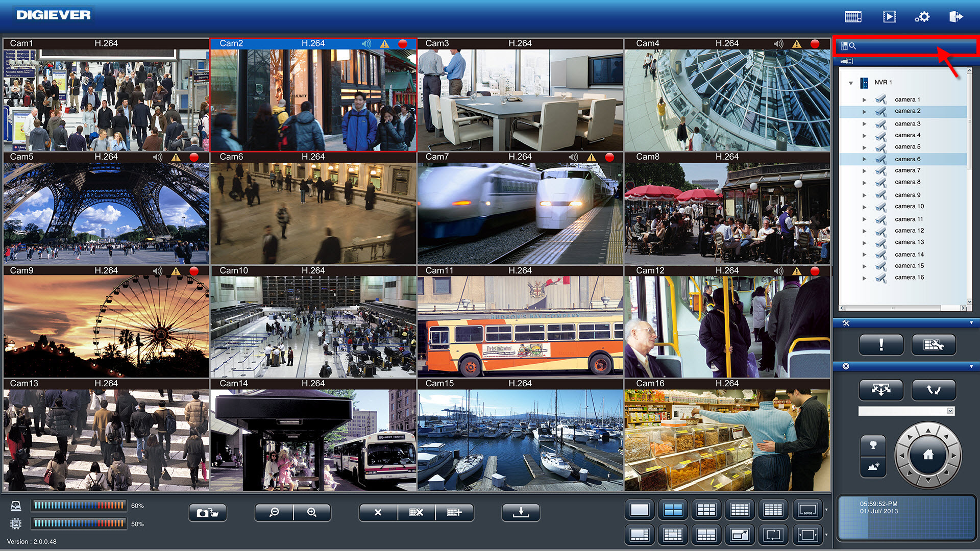
Task: Click the live view grid tab icon
Action: coord(853,17)
